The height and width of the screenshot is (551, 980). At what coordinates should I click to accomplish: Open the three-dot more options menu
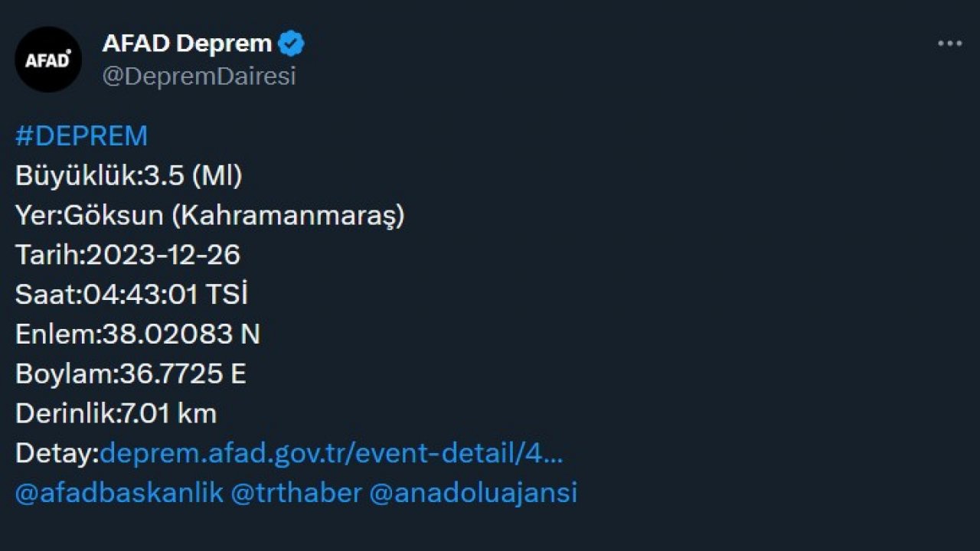click(949, 44)
